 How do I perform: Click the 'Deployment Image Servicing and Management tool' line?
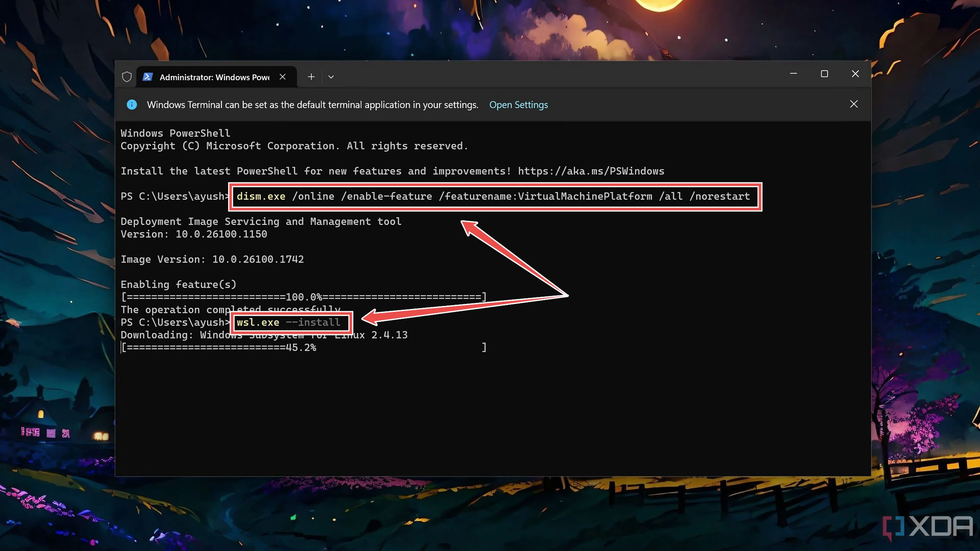[261, 222]
